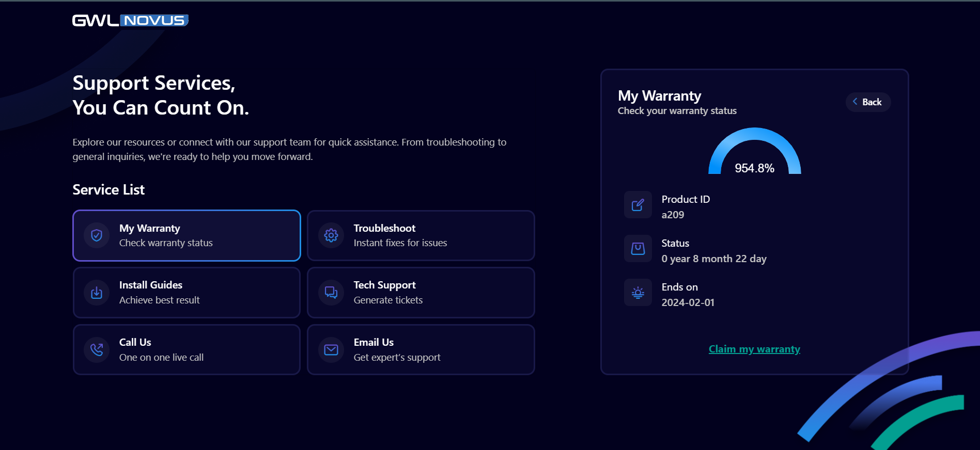Go back using the Back button
The width and height of the screenshot is (980, 450).
868,102
